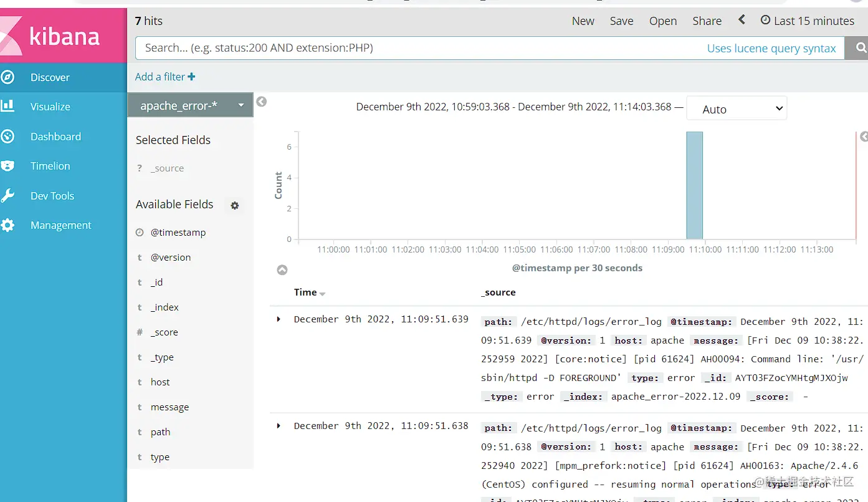The image size is (868, 502).
Task: Click the histogram bar near 11:09:30
Action: coord(695,185)
